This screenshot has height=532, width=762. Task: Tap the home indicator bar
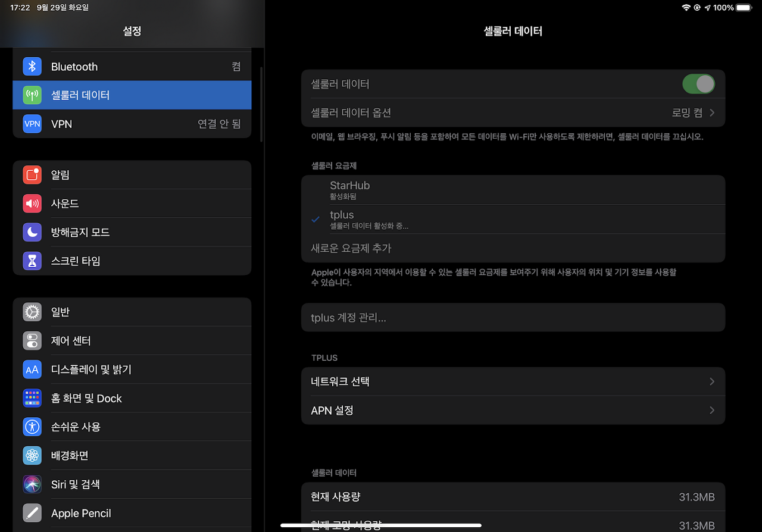click(381, 525)
